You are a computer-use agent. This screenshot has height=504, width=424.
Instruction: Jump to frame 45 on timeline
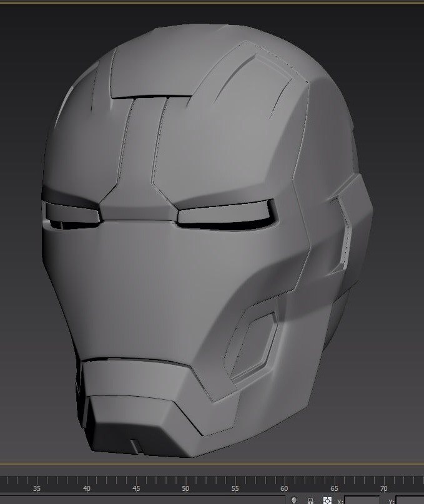[x=136, y=488]
